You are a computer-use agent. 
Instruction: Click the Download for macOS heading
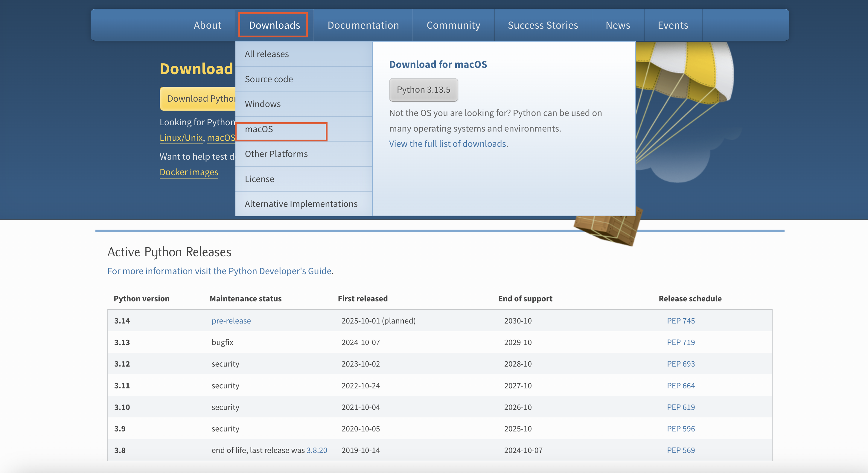click(438, 64)
